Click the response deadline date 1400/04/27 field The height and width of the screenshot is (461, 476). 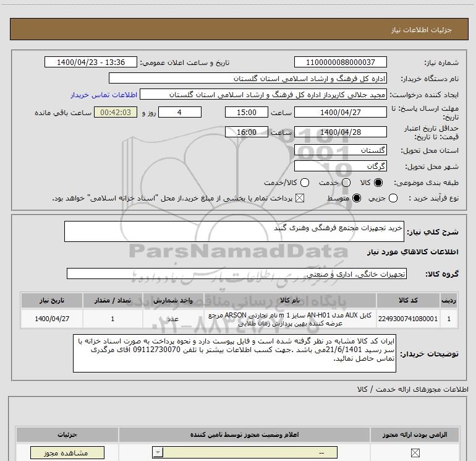point(340,112)
